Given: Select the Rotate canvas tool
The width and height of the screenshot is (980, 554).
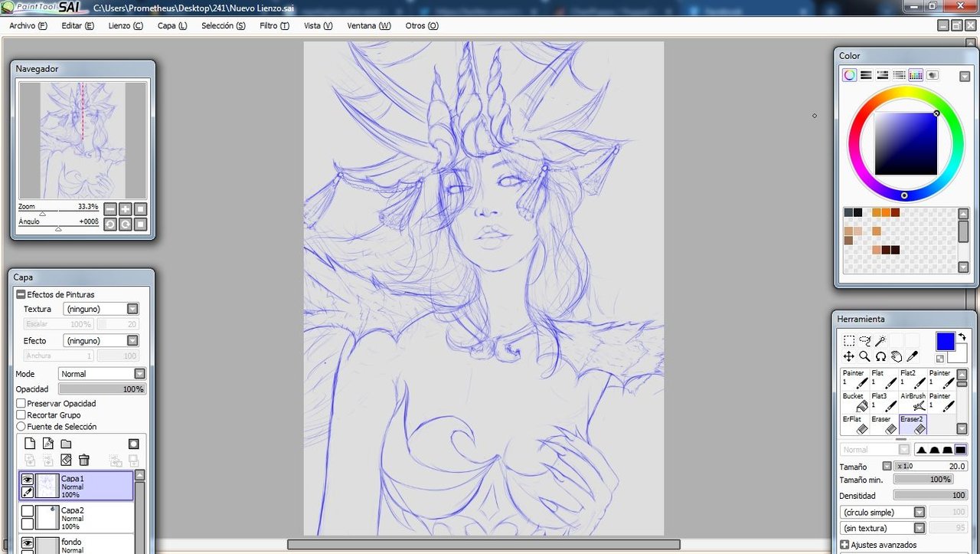Looking at the screenshot, I should (880, 356).
